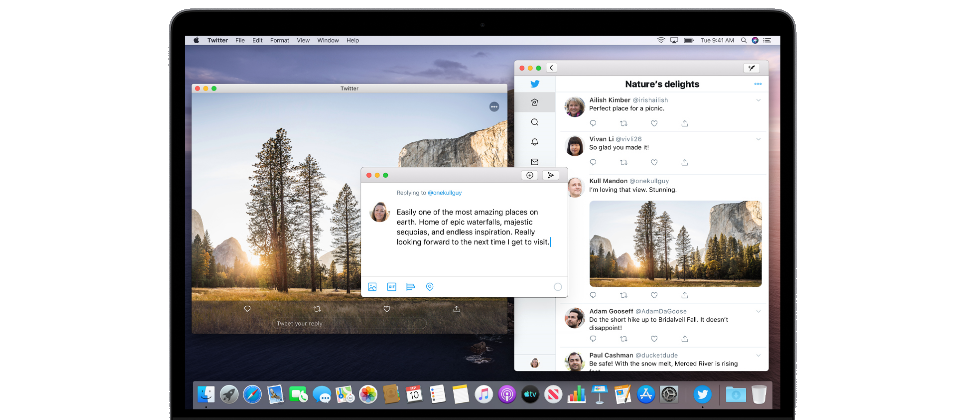
Task: Share Ailish Kimber's tweet
Action: 684,123
